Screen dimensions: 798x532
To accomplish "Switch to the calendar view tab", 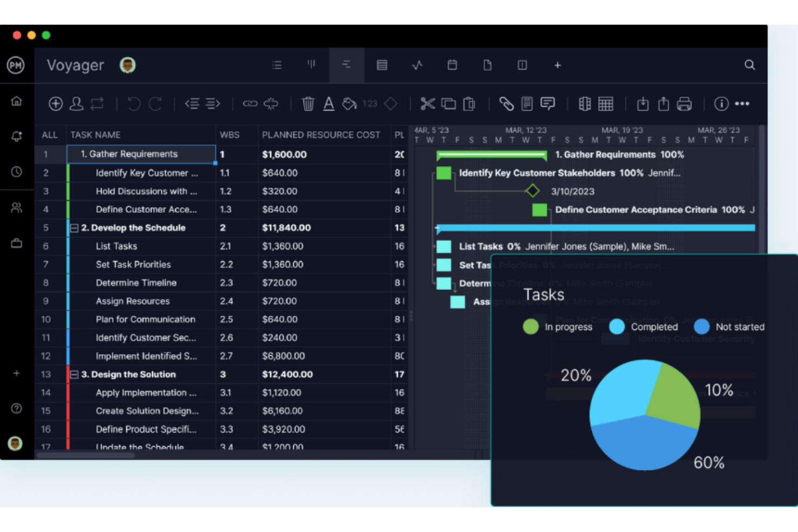I will (x=452, y=65).
